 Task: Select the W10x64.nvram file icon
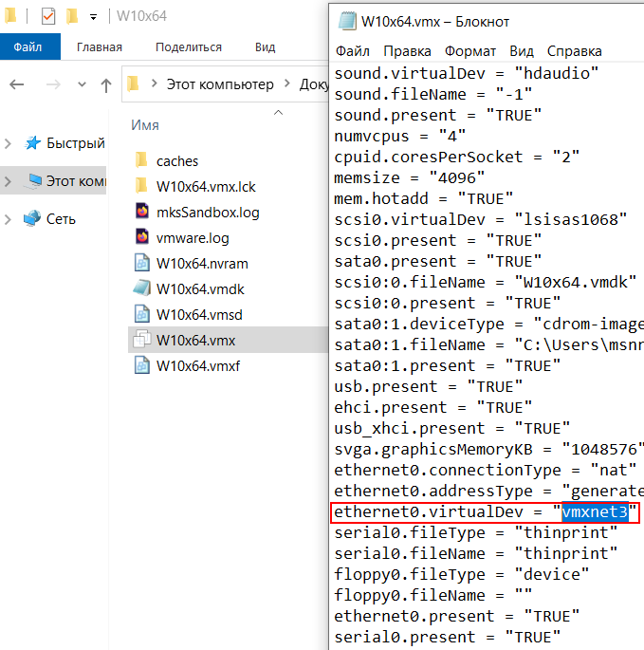141,263
